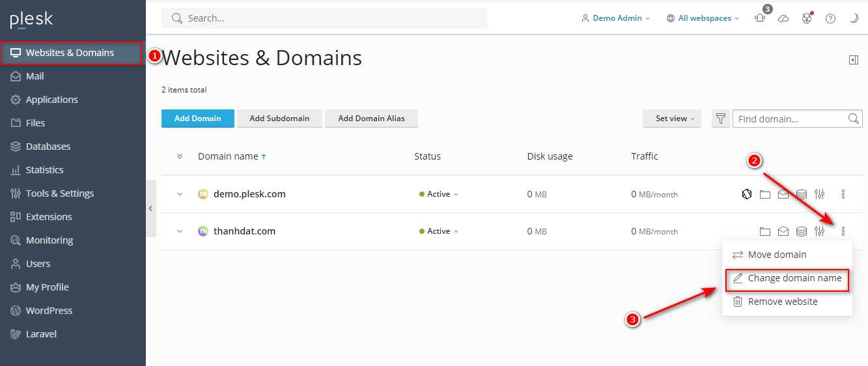The image size is (868, 366).
Task: Click the crossed-out cloud icon in header
Action: click(x=783, y=18)
